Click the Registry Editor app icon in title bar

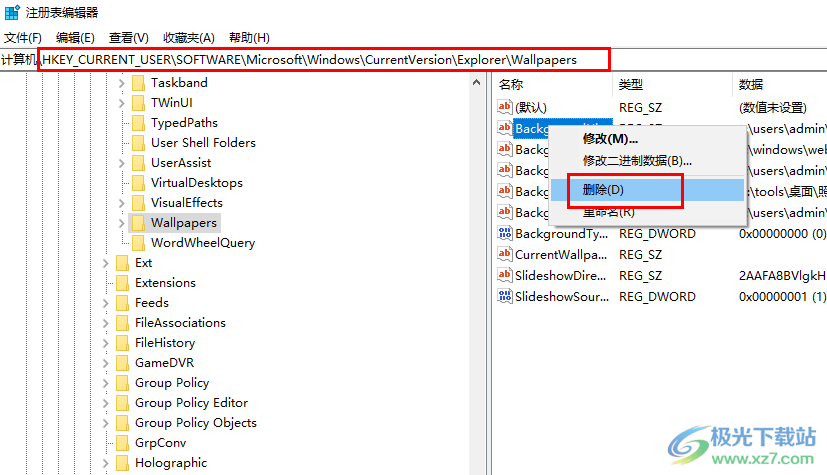tap(12, 12)
